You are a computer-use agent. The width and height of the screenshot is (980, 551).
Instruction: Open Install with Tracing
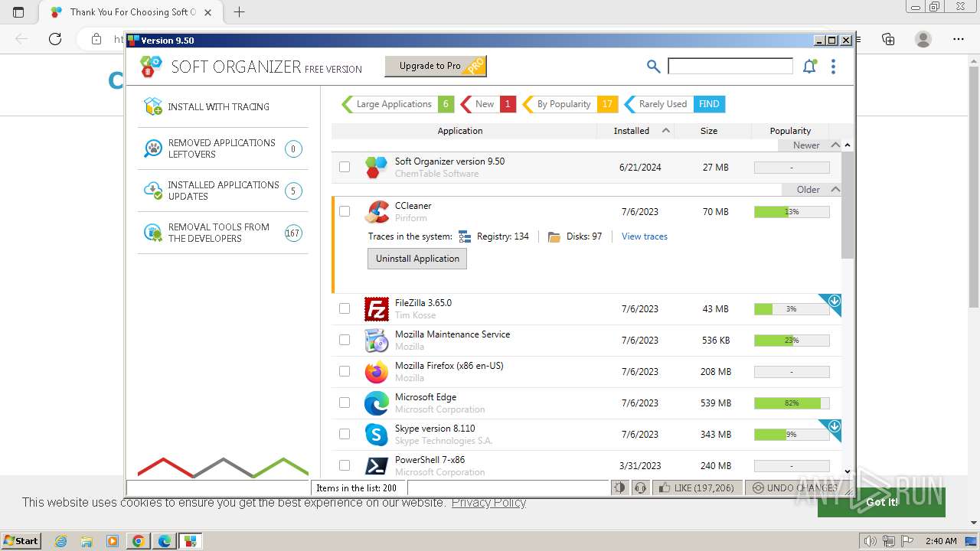click(x=223, y=106)
